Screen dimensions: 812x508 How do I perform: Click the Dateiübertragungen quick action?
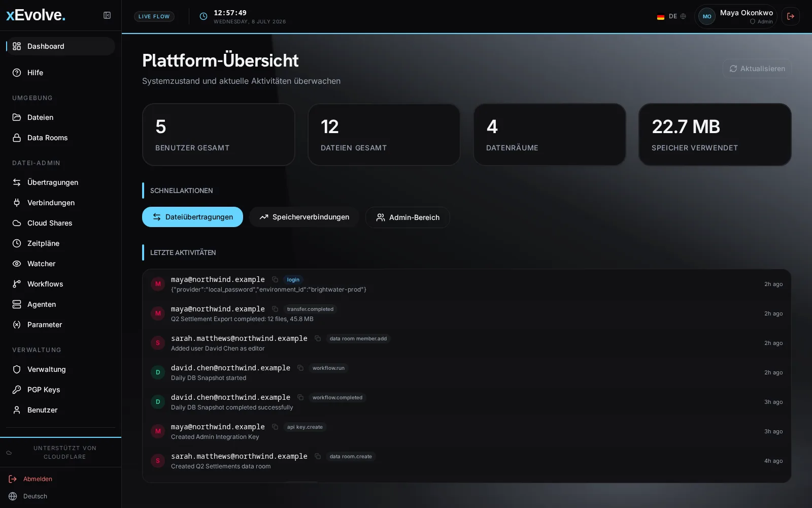tap(192, 217)
